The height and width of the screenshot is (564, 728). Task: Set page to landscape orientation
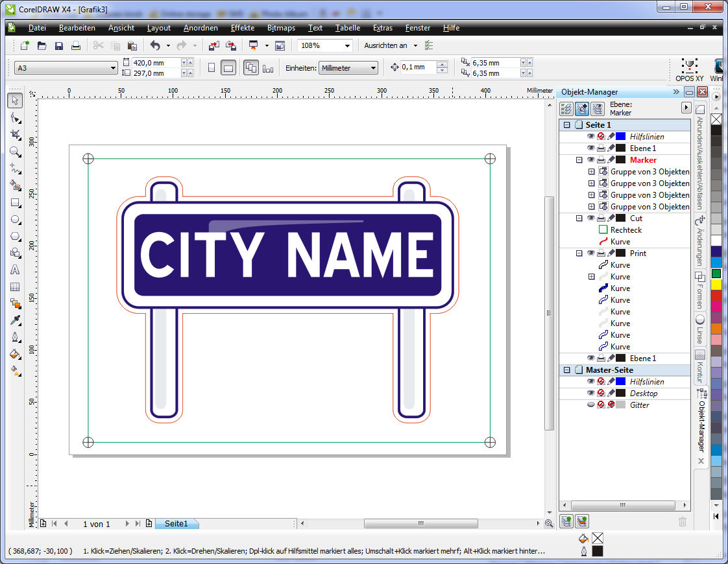point(228,68)
